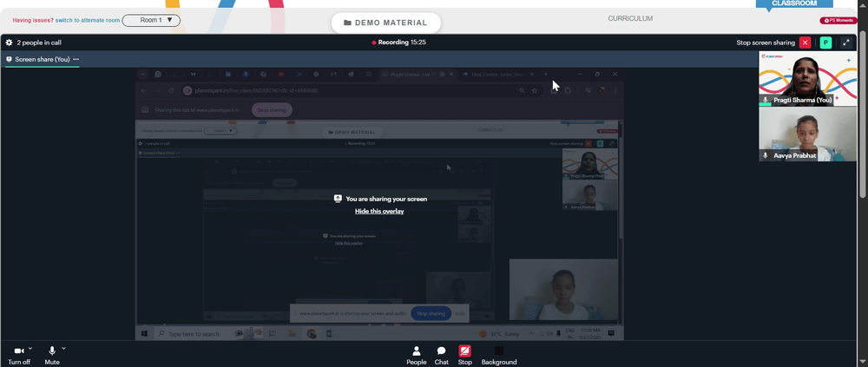This screenshot has height=367, width=868.
Task: Open Background effects
Action: point(499,356)
